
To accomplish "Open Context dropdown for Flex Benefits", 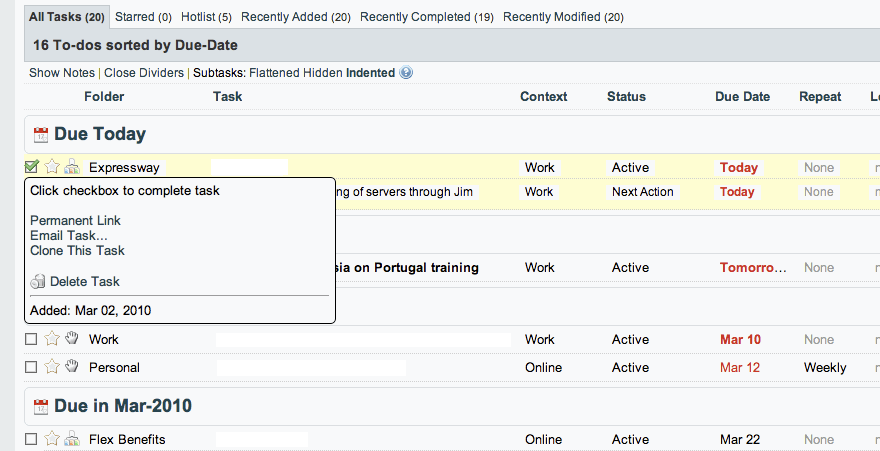I will click(543, 439).
